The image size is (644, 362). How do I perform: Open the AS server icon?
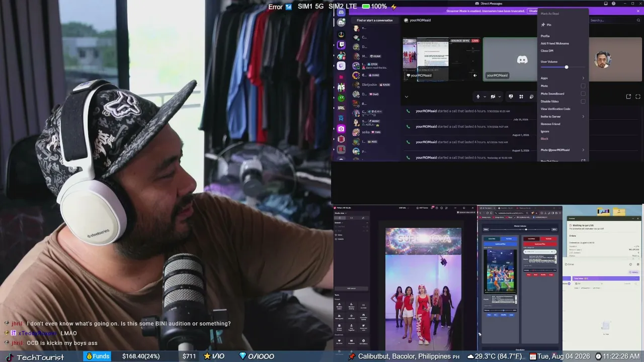pos(341,87)
